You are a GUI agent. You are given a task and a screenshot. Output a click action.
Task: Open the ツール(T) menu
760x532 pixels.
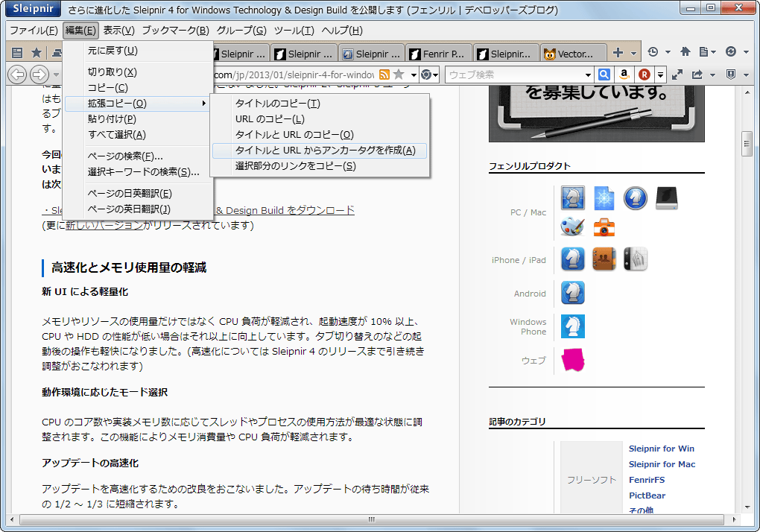pyautogui.click(x=294, y=31)
